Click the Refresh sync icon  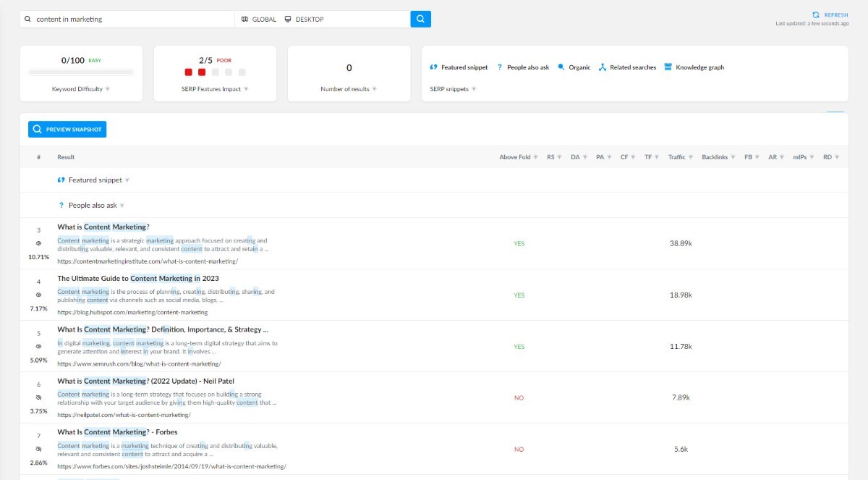(x=816, y=14)
